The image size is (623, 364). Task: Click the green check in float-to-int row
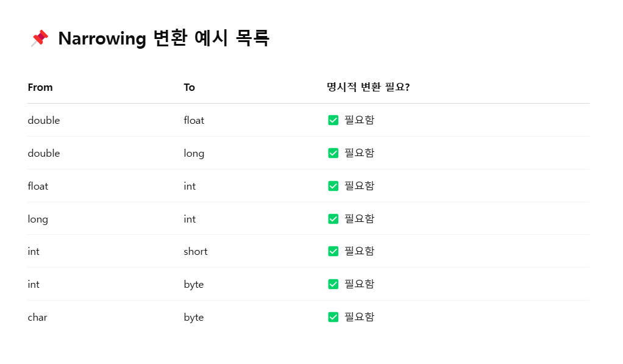[333, 186]
